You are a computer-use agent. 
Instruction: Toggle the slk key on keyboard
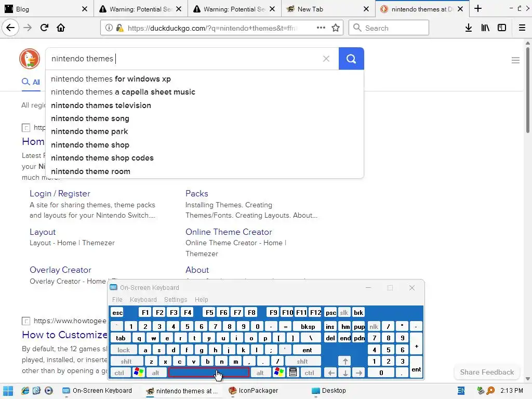(344, 312)
